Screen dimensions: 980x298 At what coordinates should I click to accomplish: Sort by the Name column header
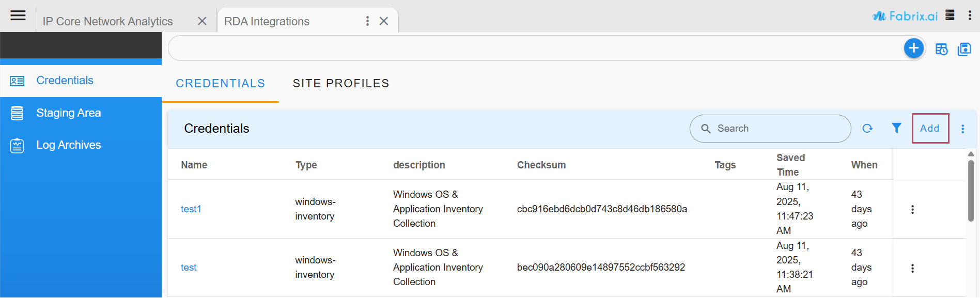click(x=194, y=165)
